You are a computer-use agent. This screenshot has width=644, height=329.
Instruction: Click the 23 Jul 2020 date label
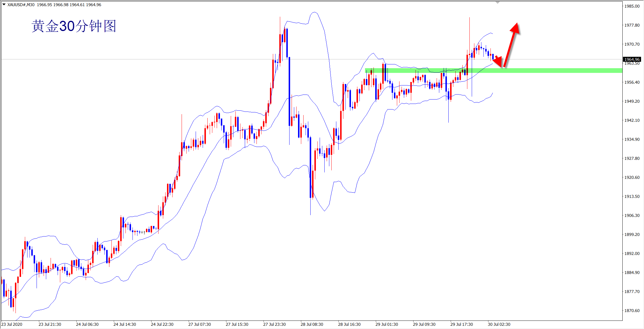(12, 324)
